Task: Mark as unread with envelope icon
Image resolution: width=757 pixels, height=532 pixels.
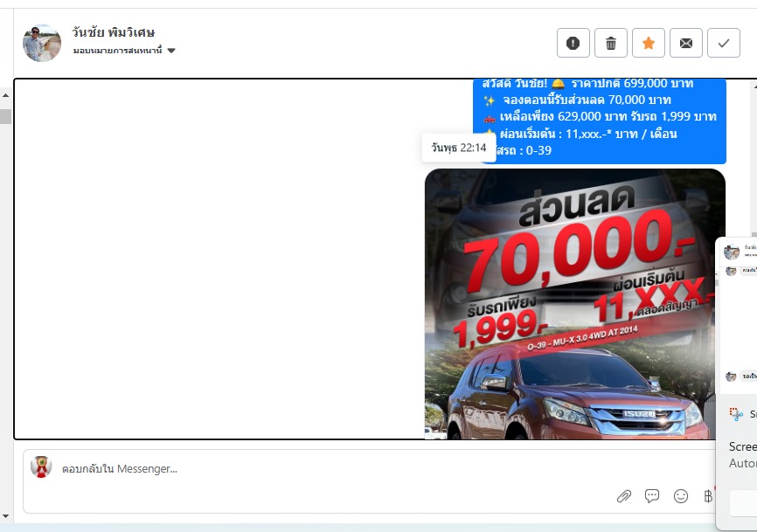Action: [x=686, y=43]
